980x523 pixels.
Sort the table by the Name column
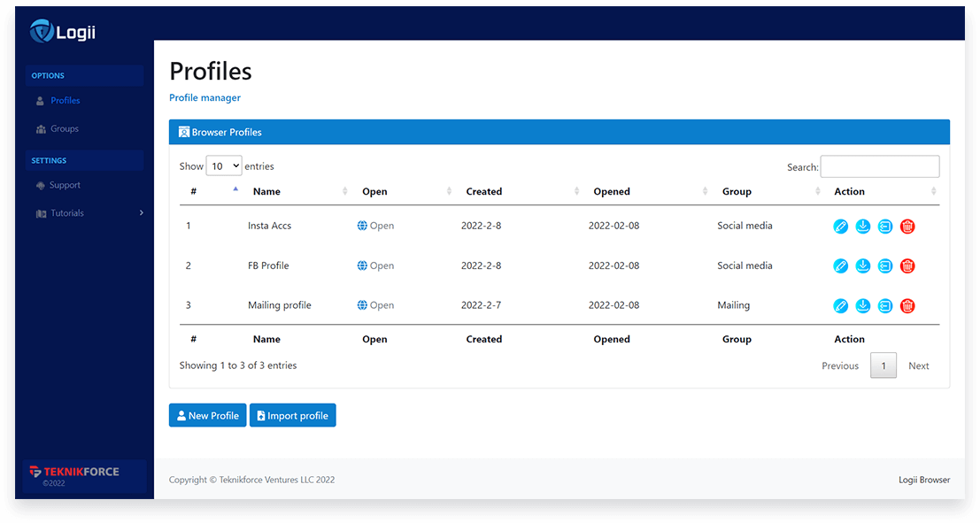(266, 191)
